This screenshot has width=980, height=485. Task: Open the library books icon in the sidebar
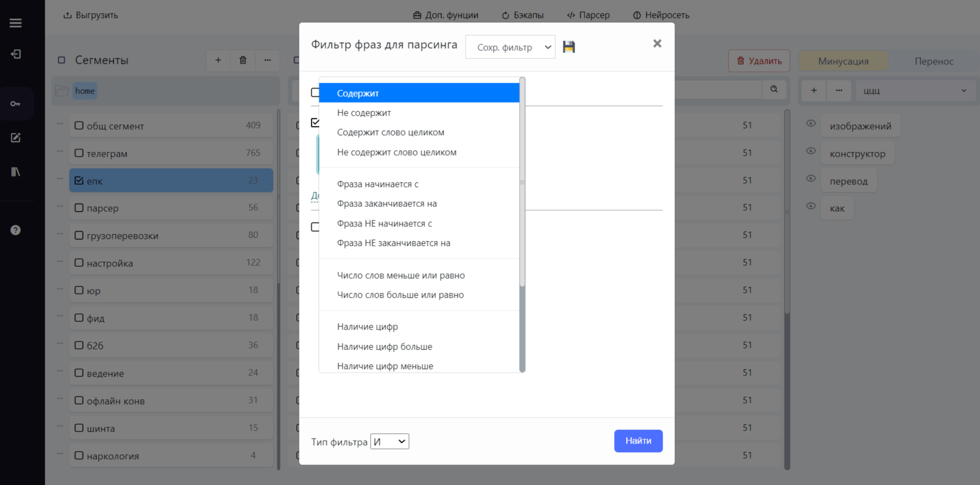16,172
